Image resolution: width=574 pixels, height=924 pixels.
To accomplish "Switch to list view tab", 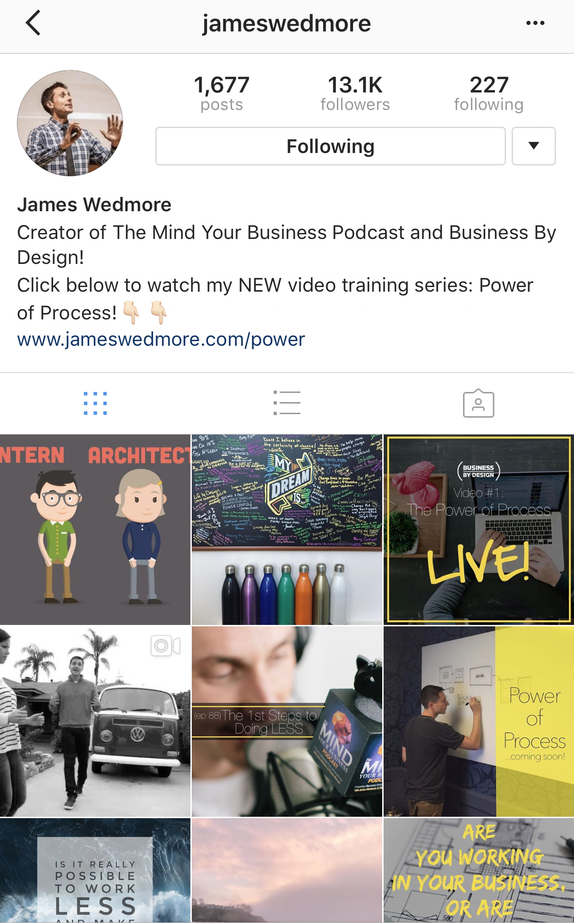I will pyautogui.click(x=287, y=403).
